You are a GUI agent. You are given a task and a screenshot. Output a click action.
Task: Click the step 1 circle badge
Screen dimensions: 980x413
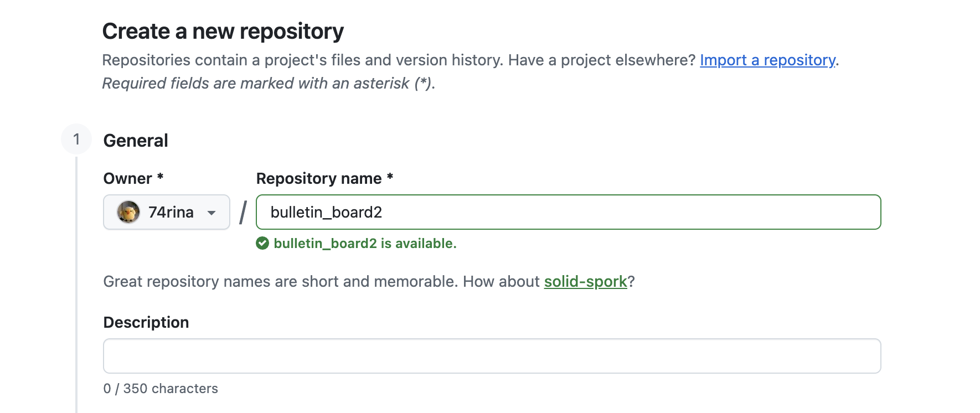click(x=76, y=139)
